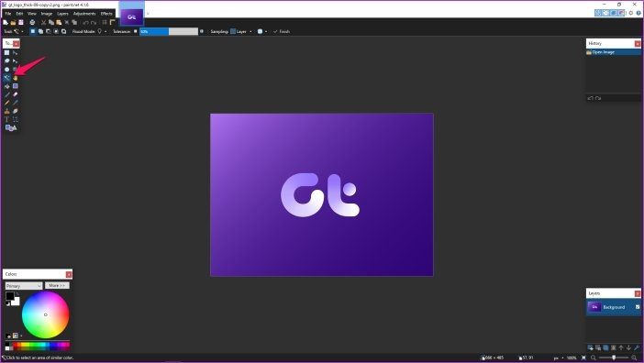This screenshot has height=363, width=644.
Task: Select the Recolor tool
Action: [x=16, y=111]
